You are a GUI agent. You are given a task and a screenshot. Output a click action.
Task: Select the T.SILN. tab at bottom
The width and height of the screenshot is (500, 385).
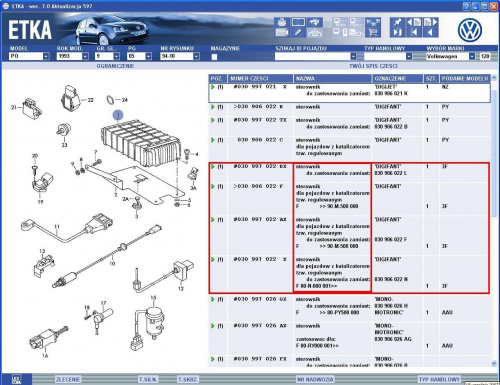pyautogui.click(x=148, y=379)
